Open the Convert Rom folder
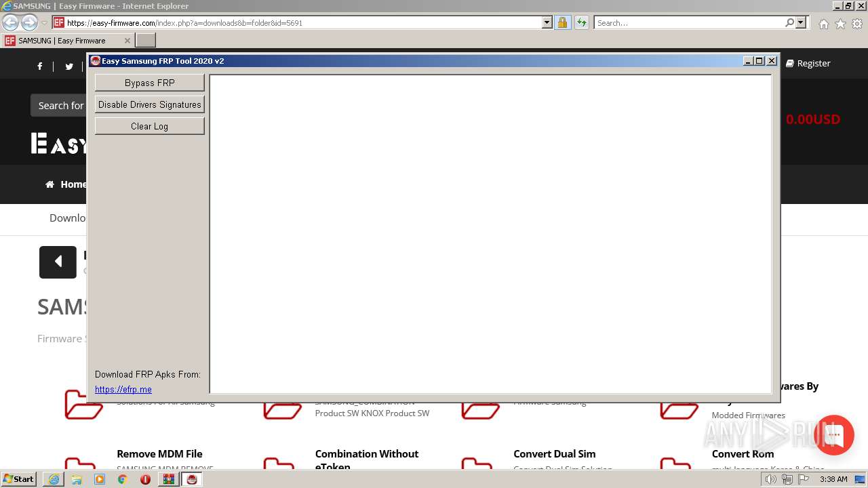868x488 pixels. pyautogui.click(x=743, y=453)
